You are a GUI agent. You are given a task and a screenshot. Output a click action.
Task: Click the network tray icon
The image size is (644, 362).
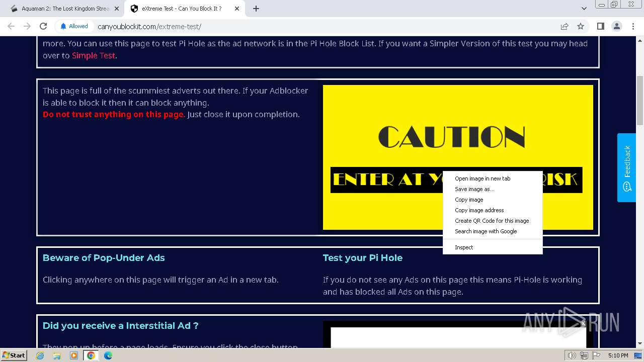pyautogui.click(x=584, y=355)
